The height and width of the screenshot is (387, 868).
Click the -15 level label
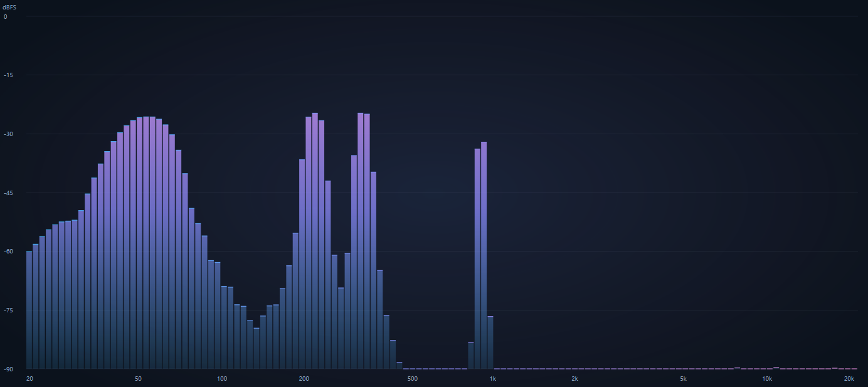(x=8, y=75)
